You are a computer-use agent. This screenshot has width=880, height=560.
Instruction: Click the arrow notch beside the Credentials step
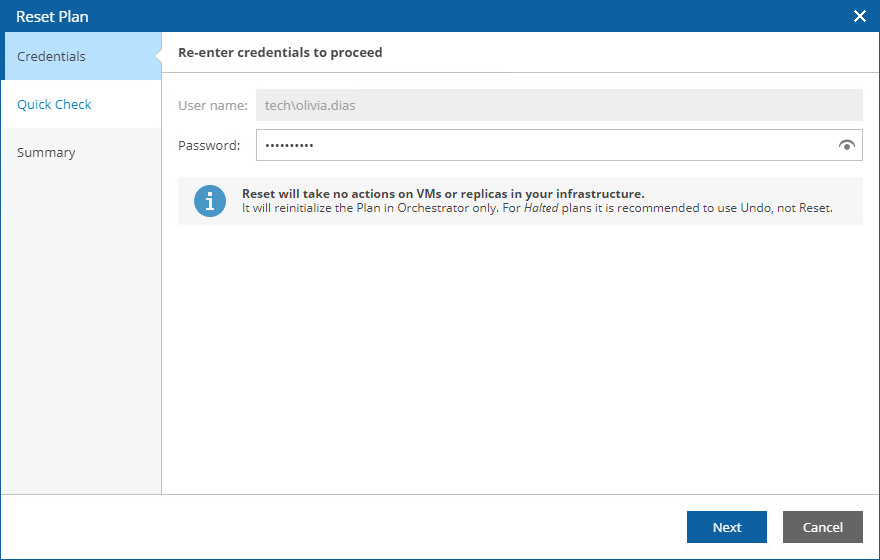click(x=156, y=56)
